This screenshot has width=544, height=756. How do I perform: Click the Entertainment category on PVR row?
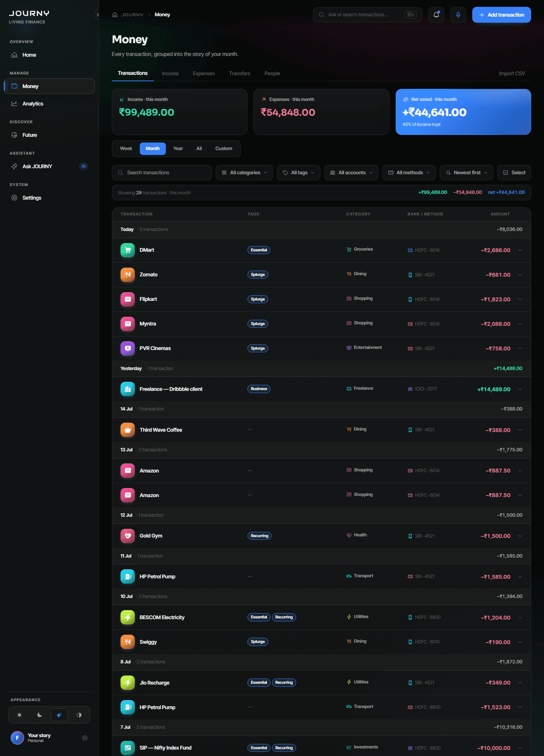pyautogui.click(x=364, y=348)
